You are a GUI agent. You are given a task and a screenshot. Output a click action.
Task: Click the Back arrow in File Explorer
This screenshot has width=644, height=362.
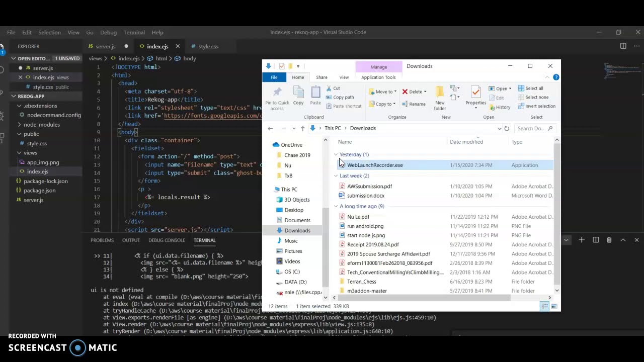coord(270,128)
